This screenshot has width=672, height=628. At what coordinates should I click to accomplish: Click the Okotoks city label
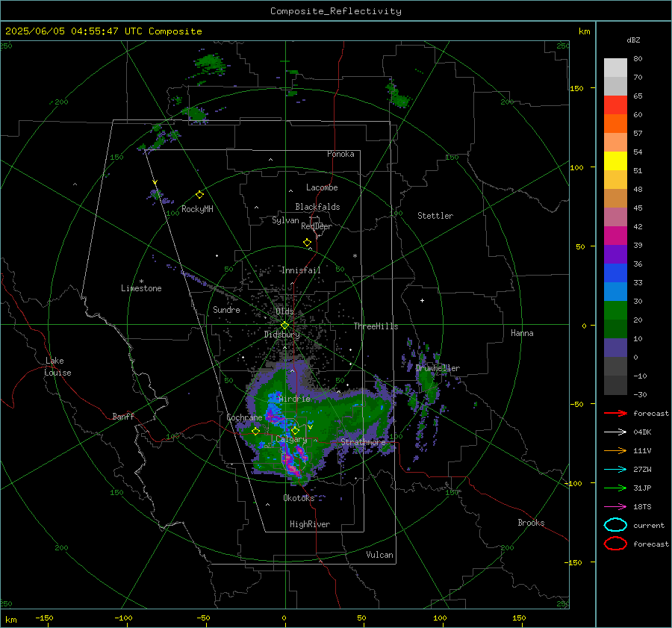pyautogui.click(x=299, y=497)
